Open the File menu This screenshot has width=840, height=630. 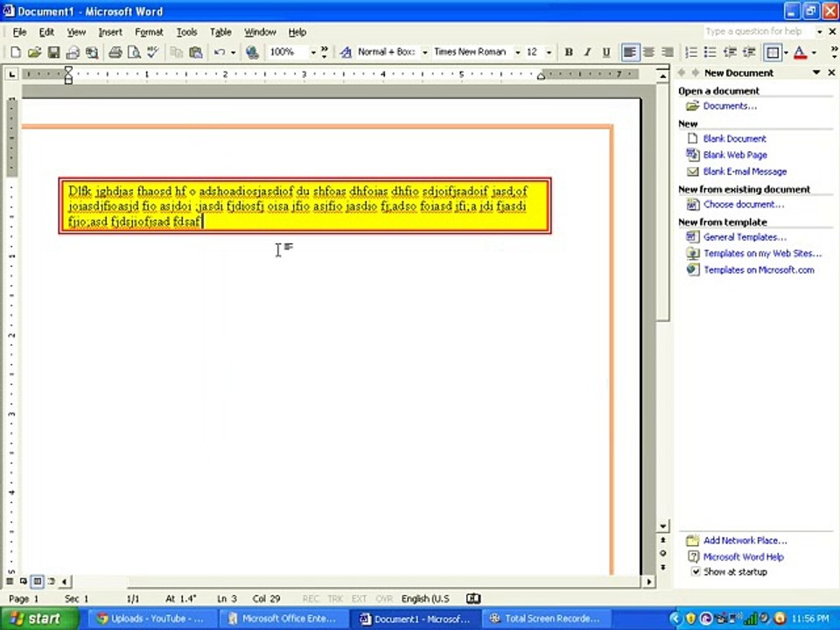(19, 32)
